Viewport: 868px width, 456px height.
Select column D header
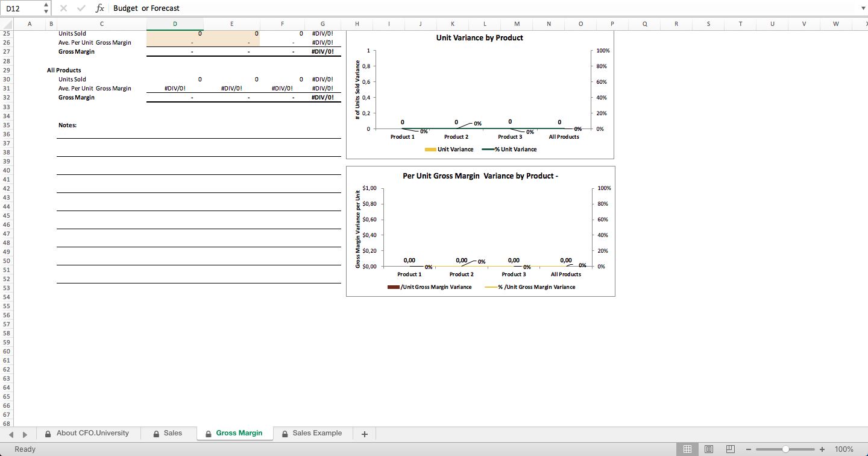click(x=175, y=24)
